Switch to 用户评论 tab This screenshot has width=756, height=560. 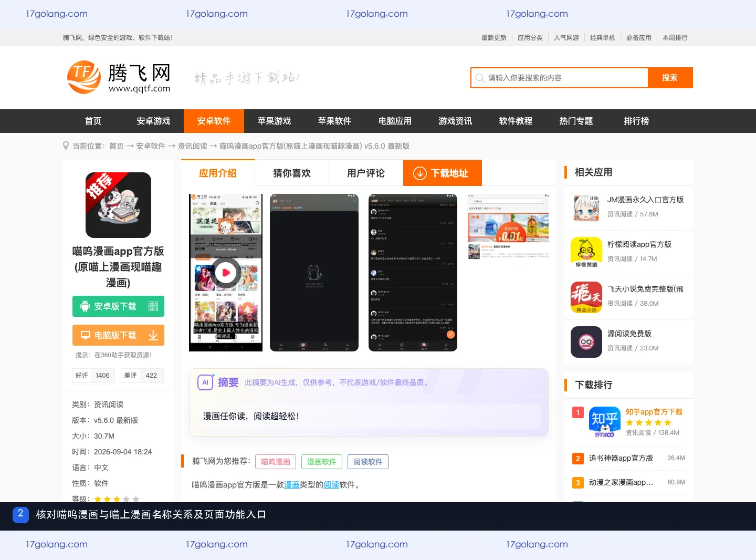[x=366, y=173]
